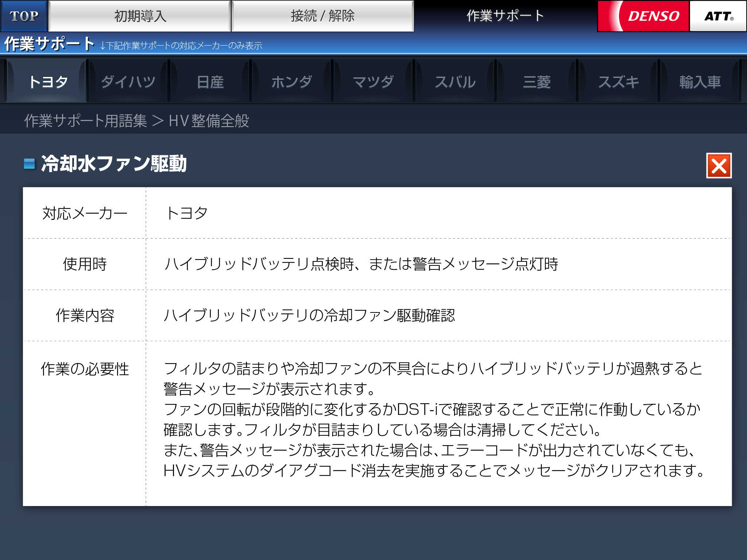Select the 作業サポート top tab

click(x=505, y=16)
